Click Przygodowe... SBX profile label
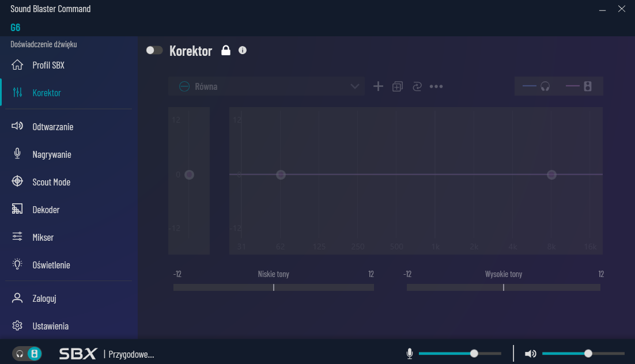635x364 pixels. 131,354
